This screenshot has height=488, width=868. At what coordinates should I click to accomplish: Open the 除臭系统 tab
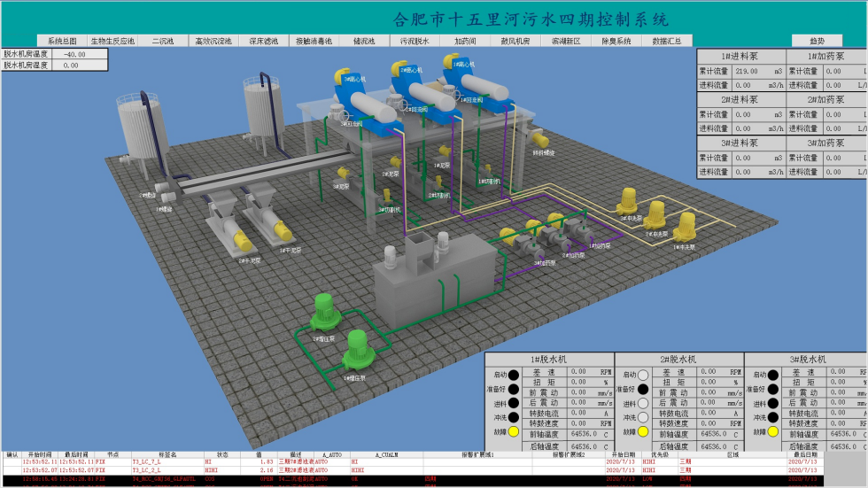point(616,41)
